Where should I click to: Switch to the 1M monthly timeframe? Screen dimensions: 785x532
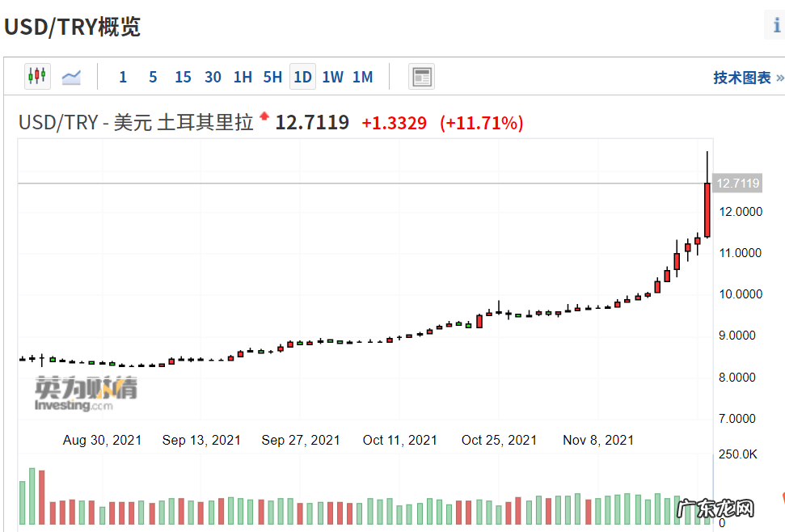[x=362, y=76]
